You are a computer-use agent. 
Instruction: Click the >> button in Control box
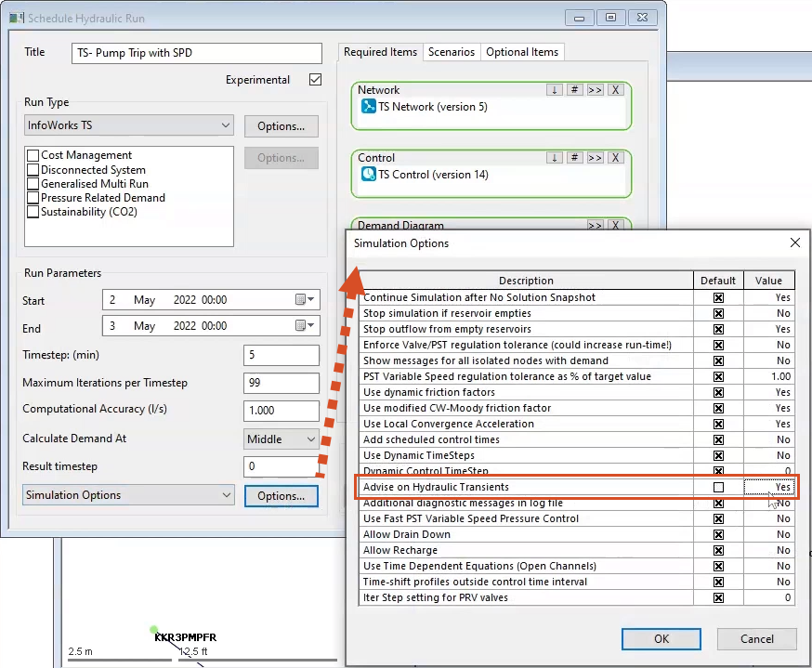pyautogui.click(x=595, y=158)
